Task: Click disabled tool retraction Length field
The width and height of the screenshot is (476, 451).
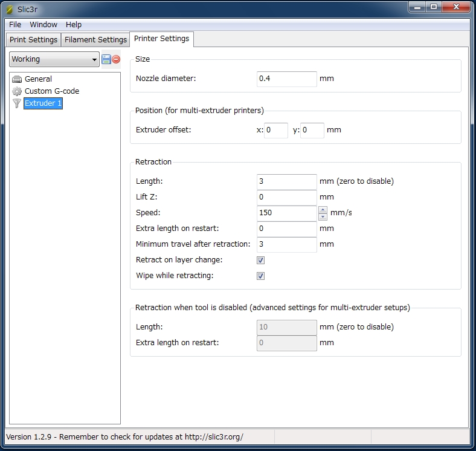Action: click(x=286, y=328)
